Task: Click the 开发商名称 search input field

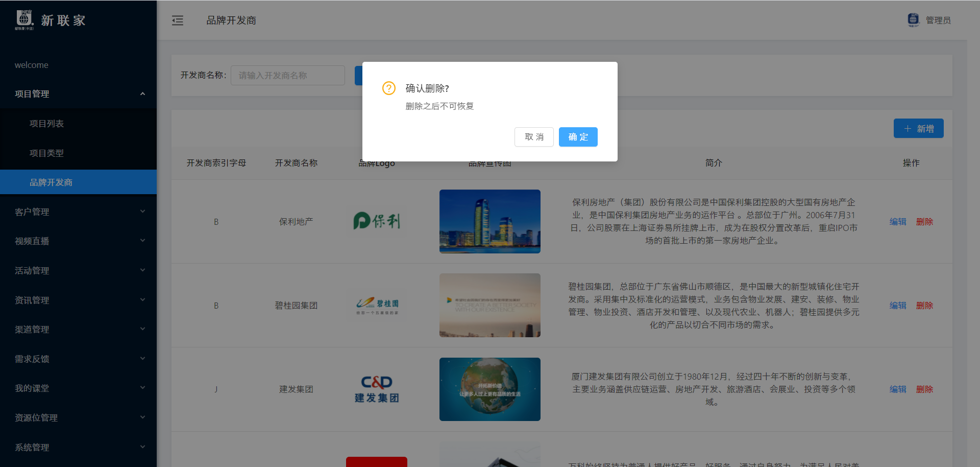Action: (288, 76)
